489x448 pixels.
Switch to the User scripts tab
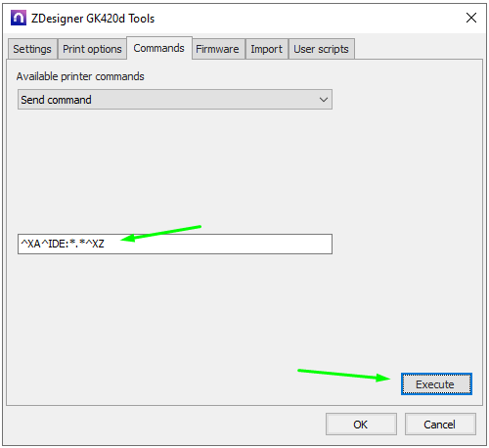[321, 49]
